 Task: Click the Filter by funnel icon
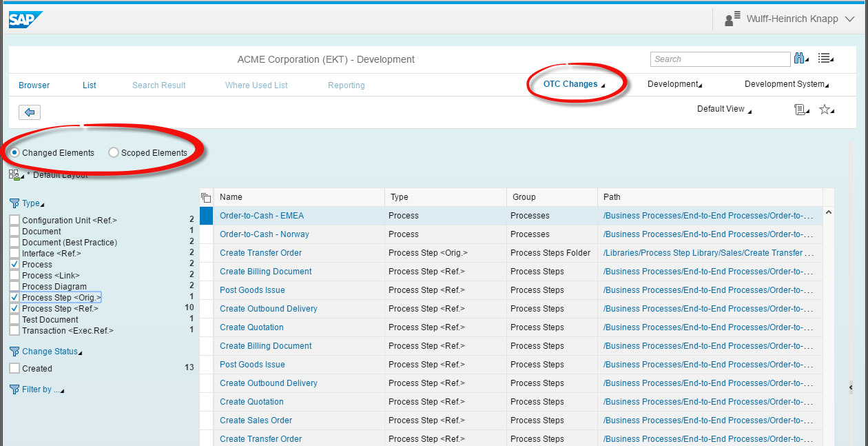tap(14, 389)
